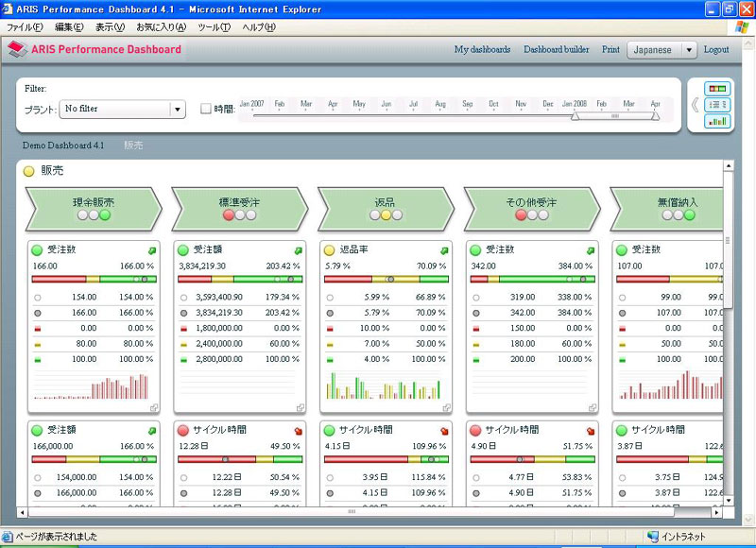
Task: Click Demo Dashboard 4.1 breadcrumb
Action: (x=63, y=146)
